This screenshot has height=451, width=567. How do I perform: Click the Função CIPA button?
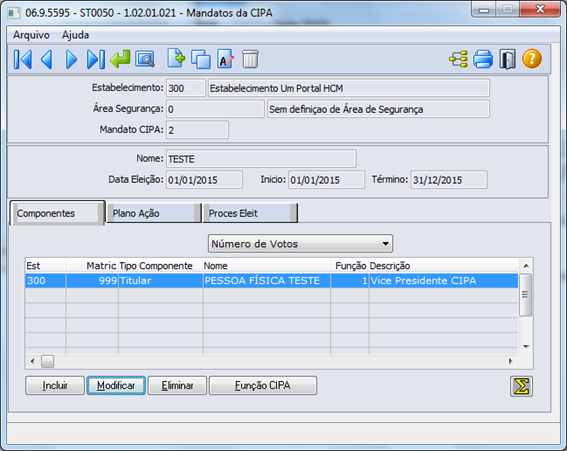coord(263,386)
